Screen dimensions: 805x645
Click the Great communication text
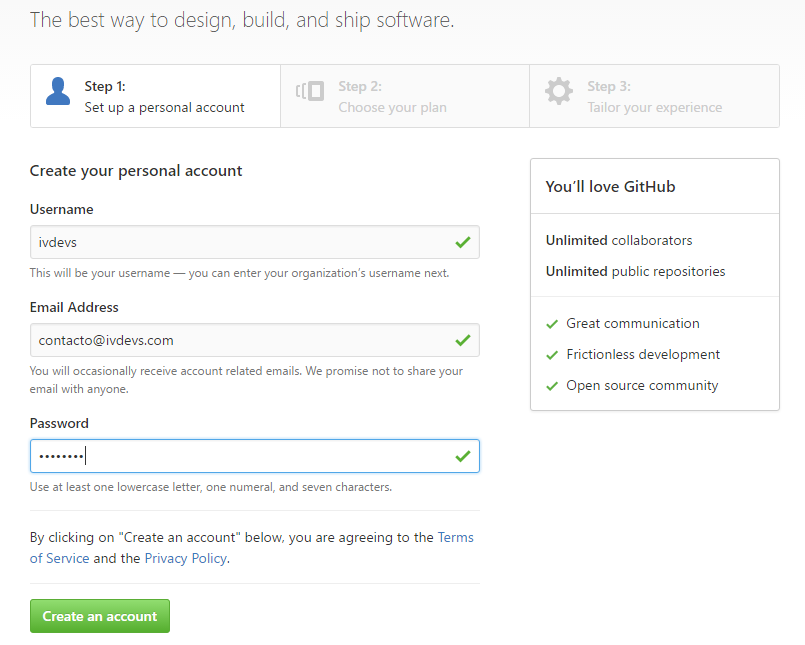(632, 324)
